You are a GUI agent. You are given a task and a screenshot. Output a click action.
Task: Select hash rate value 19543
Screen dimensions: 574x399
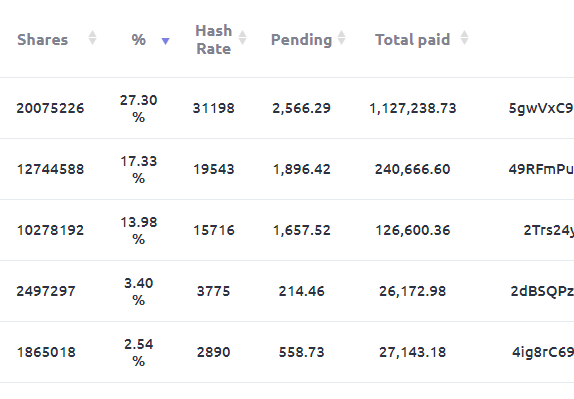214,169
